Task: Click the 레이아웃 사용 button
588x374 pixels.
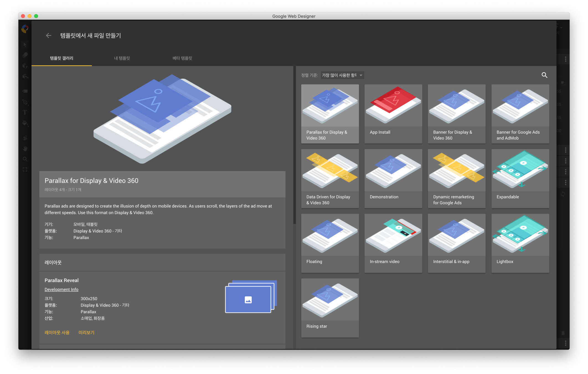Action: pos(57,332)
